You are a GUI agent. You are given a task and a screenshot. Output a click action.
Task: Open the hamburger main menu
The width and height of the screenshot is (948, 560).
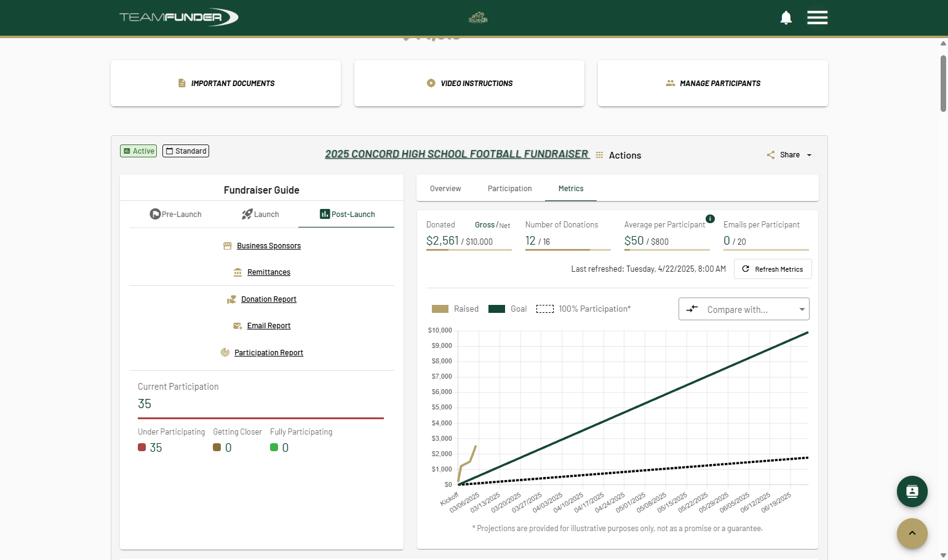(817, 18)
